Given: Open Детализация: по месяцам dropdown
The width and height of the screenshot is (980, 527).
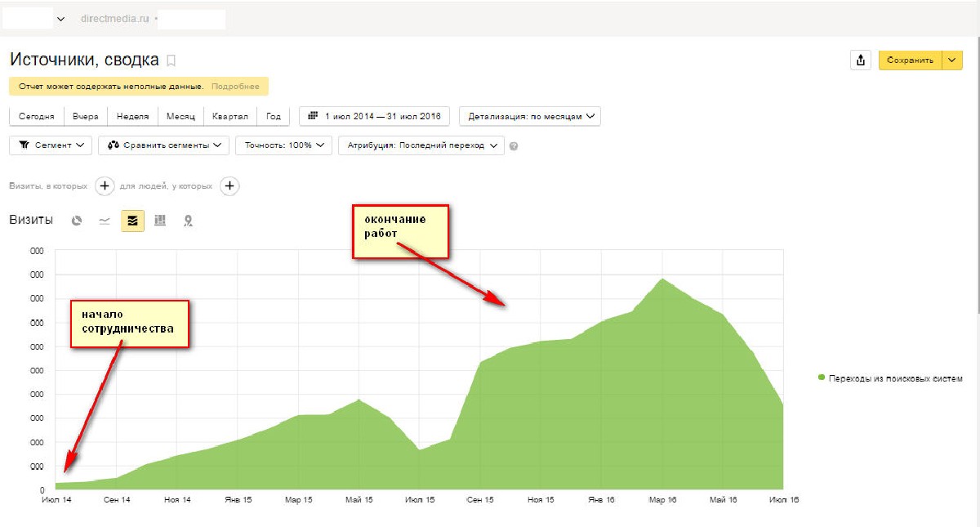Looking at the screenshot, I should [x=530, y=116].
